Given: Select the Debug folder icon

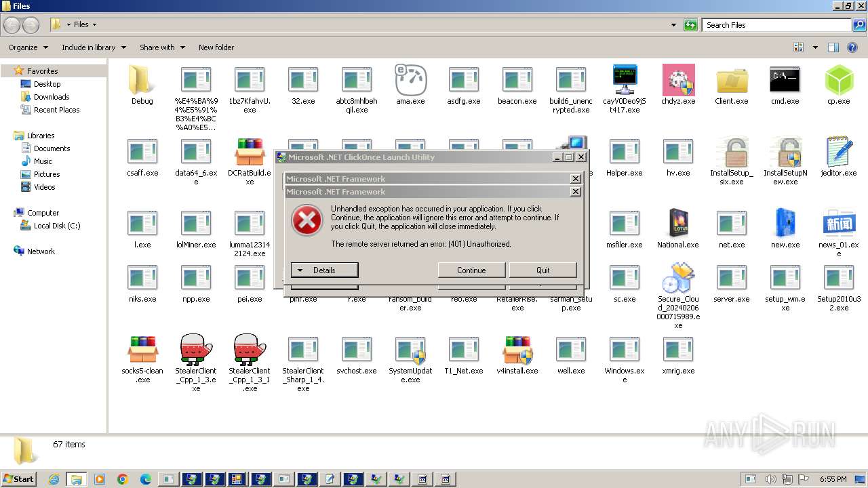Looking at the screenshot, I should click(142, 80).
